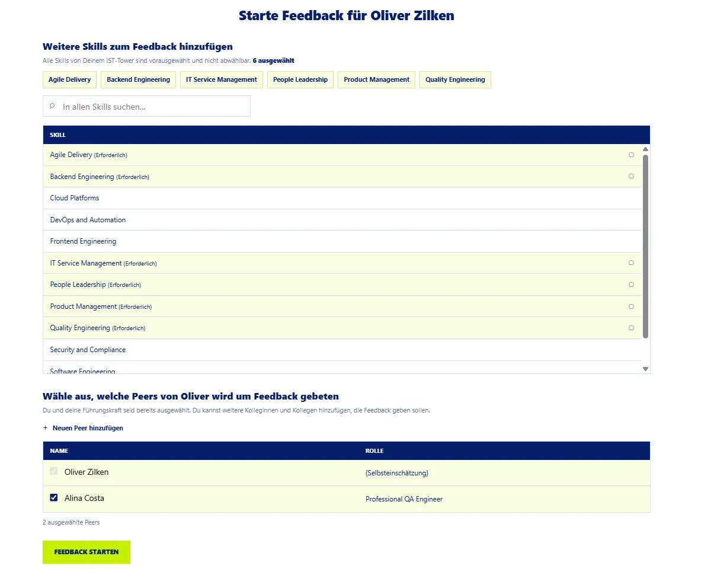Click the disabled Oliver Zilken checkbox

54,471
